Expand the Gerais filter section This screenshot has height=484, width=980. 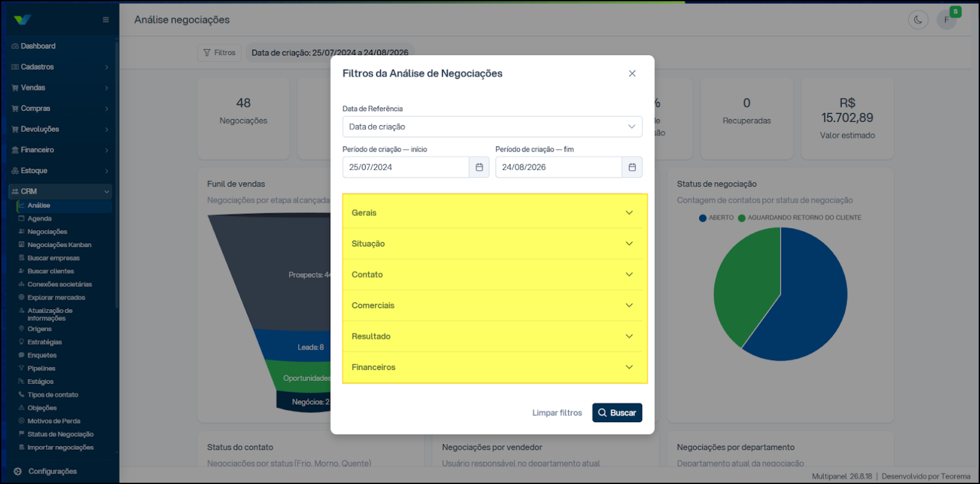(x=492, y=213)
